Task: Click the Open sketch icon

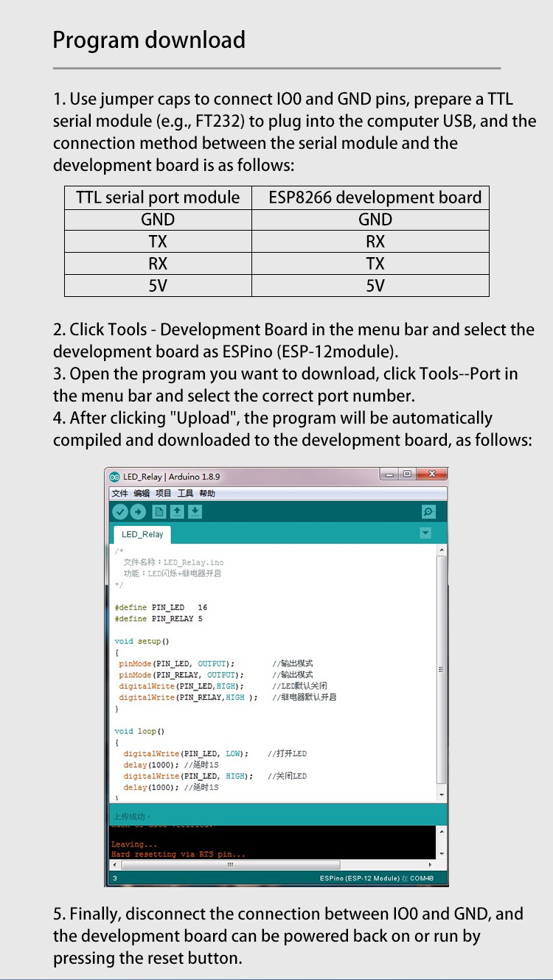Action: click(x=177, y=512)
